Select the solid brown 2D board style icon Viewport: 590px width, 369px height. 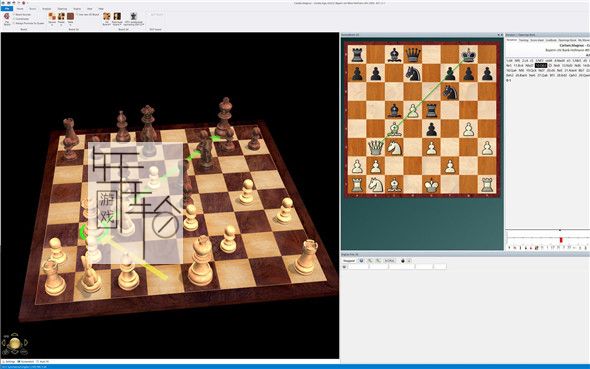coord(70,16)
